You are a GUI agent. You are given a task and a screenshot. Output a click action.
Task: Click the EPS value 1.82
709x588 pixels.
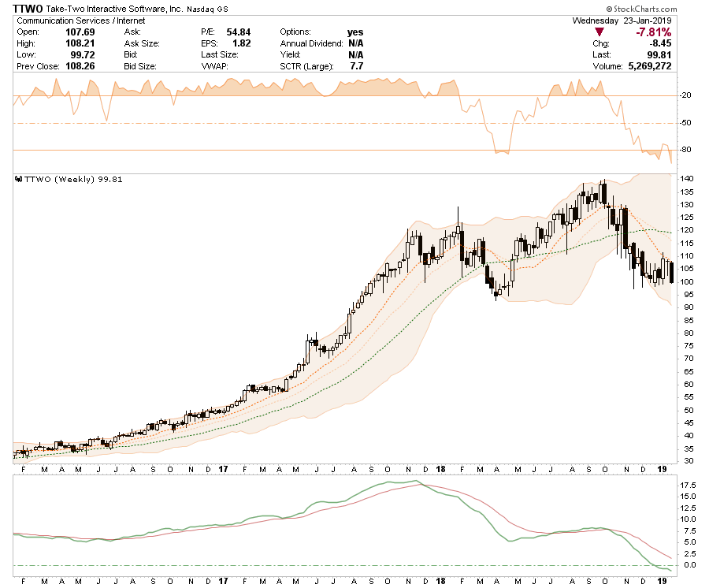pyautogui.click(x=242, y=43)
